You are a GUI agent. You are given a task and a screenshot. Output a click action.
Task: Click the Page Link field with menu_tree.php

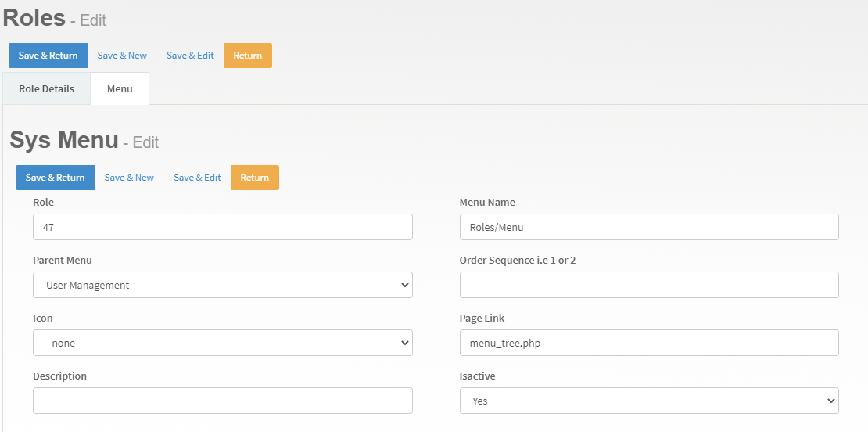coord(648,343)
